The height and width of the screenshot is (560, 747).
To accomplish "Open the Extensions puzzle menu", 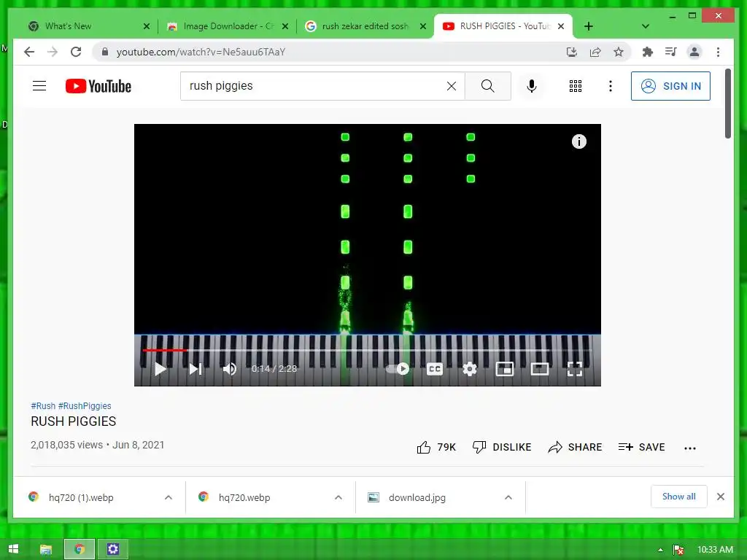I will click(x=647, y=52).
